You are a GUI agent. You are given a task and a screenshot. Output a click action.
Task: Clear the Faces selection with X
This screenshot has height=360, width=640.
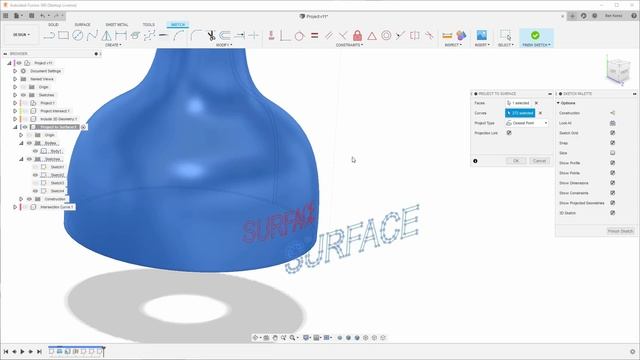536,103
